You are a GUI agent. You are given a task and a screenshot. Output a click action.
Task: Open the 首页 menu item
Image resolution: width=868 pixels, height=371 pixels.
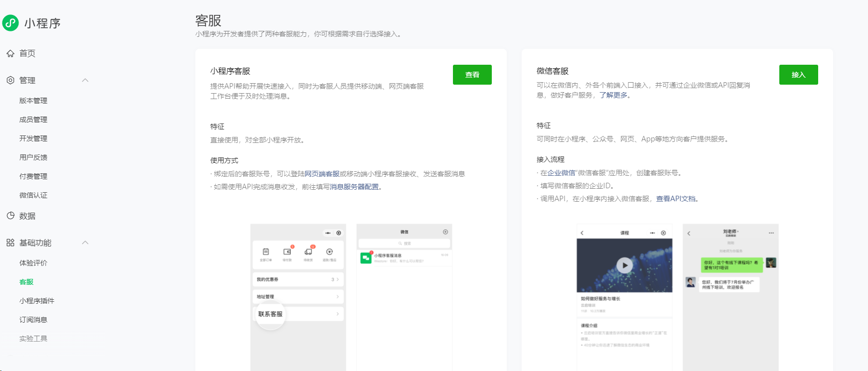(27, 53)
